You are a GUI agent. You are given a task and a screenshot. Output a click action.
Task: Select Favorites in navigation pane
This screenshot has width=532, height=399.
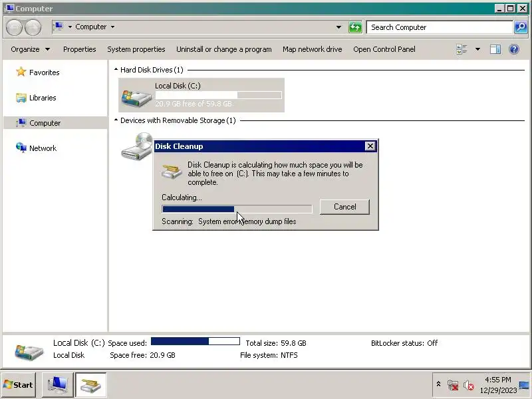44,72
